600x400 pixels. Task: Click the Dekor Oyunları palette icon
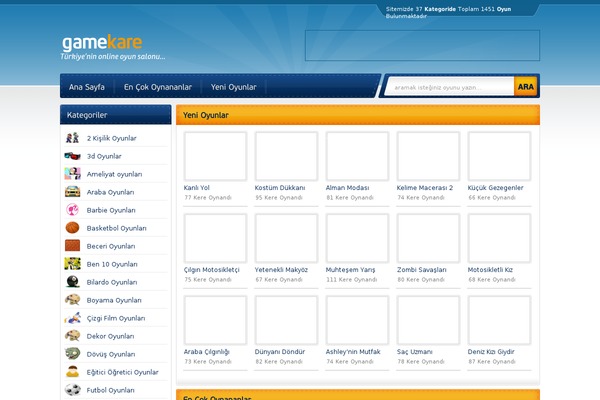[72, 336]
